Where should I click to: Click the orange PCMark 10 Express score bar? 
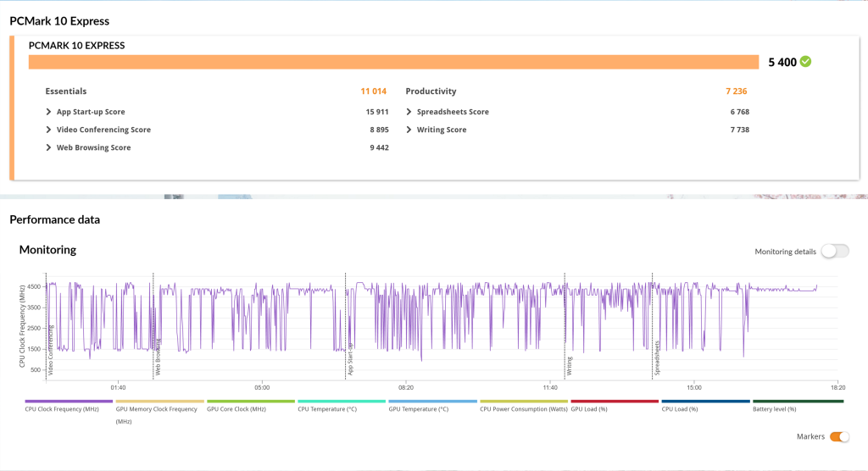coord(393,62)
